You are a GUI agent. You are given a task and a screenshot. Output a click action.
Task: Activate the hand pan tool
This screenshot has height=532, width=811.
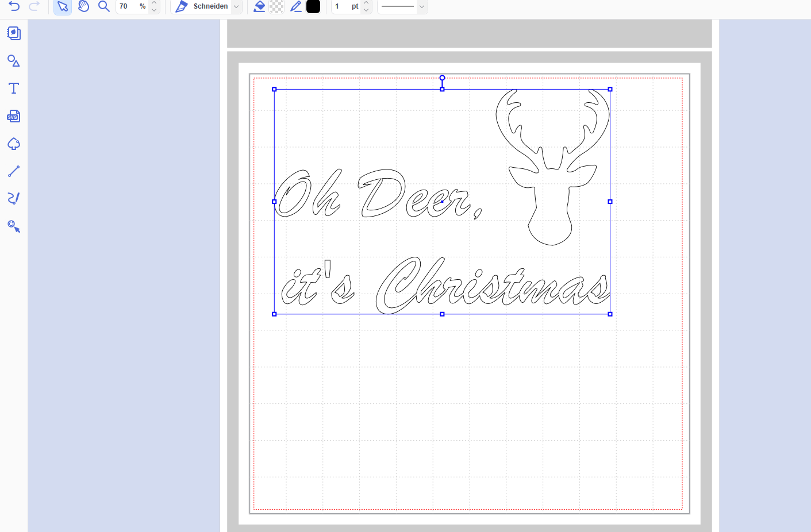[83, 6]
